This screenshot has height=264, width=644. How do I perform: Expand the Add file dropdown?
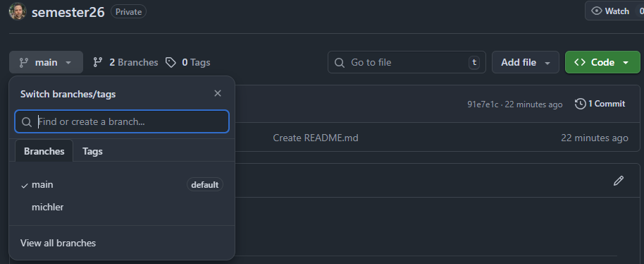click(x=526, y=62)
